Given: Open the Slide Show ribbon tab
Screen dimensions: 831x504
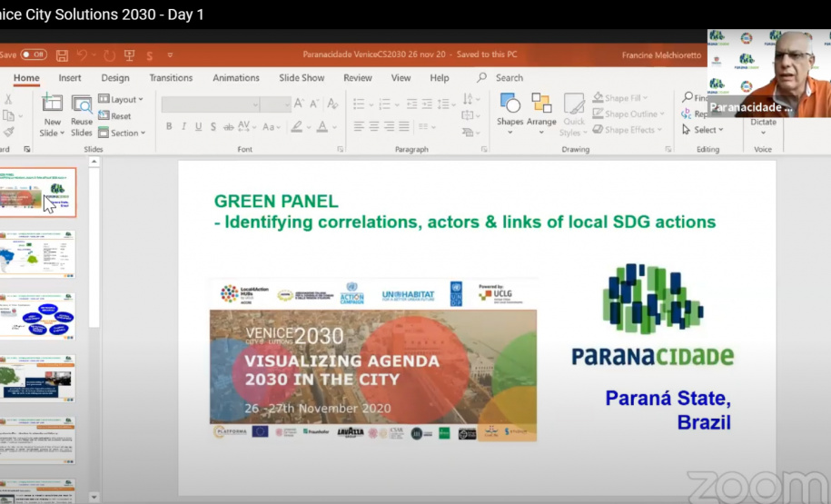Looking at the screenshot, I should point(302,78).
